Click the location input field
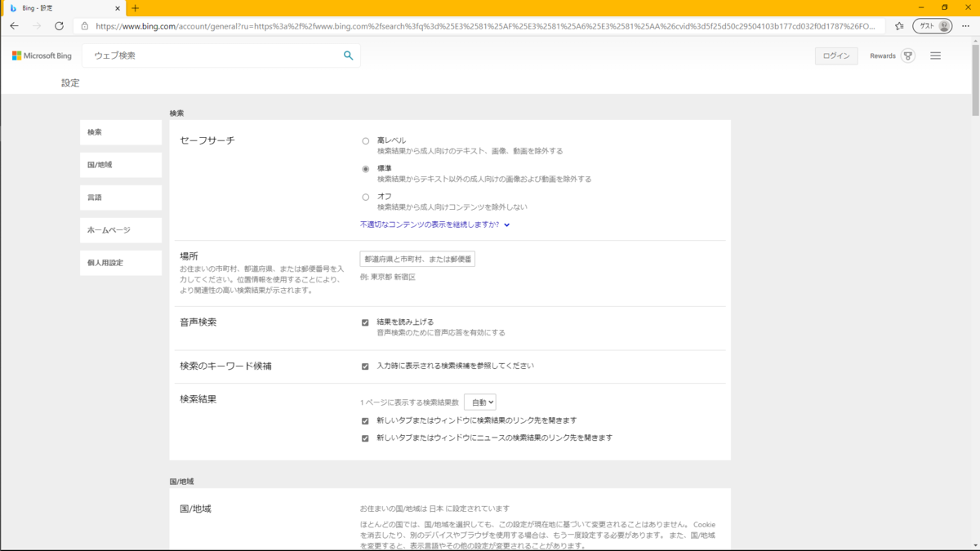Screen dimensions: 980x551 (x=416, y=258)
